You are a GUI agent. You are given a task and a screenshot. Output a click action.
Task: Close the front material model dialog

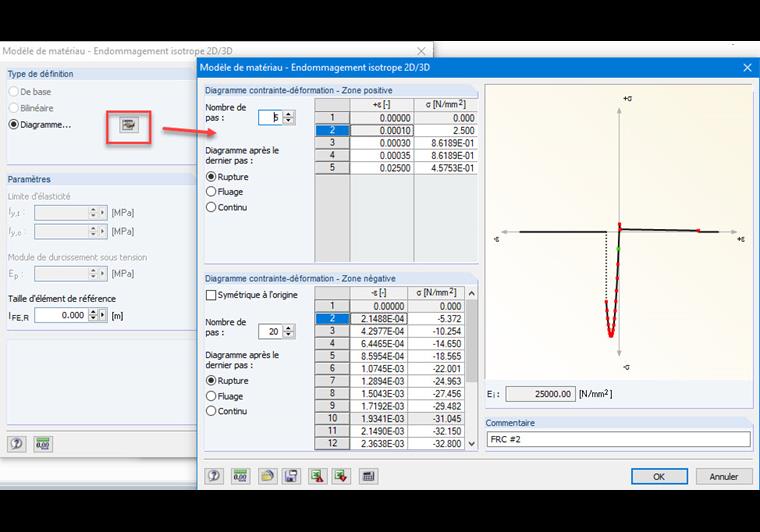pyautogui.click(x=747, y=68)
